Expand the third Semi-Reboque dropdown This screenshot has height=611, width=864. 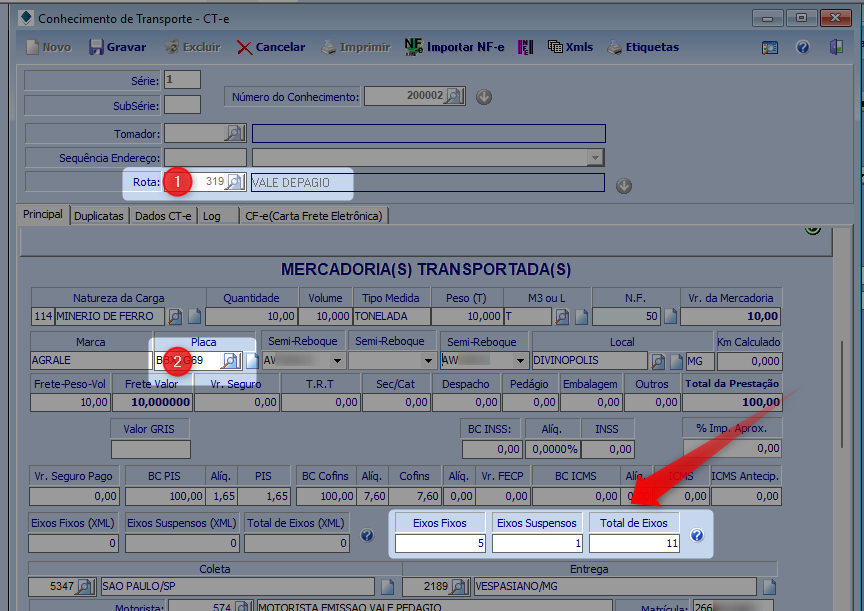pyautogui.click(x=520, y=361)
